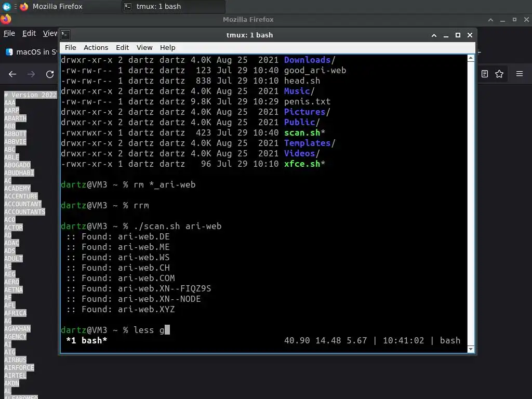Open Firefox reader view icon
This screenshot has width=532, height=399.
[x=485, y=74]
